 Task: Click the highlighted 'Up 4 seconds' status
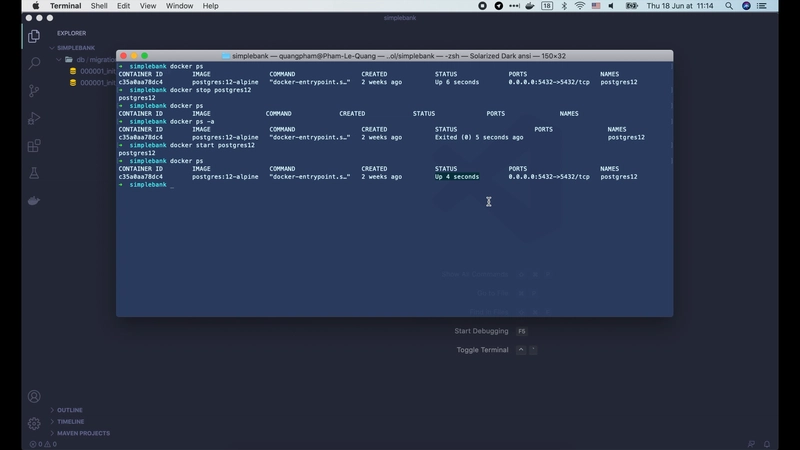pos(457,177)
